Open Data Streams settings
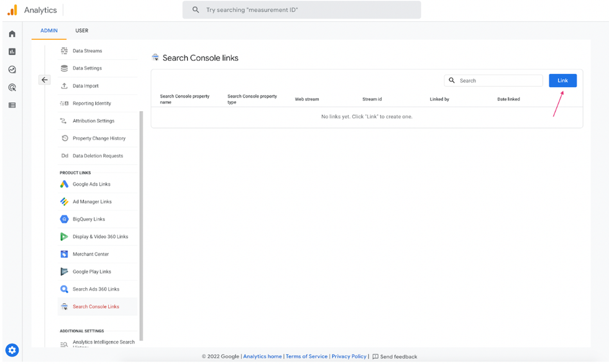Image resolution: width=609 pixels, height=364 pixels. click(x=87, y=51)
